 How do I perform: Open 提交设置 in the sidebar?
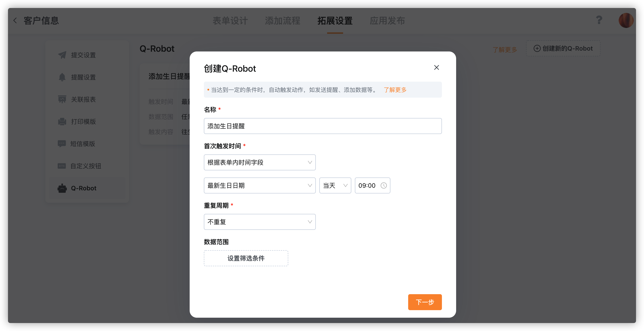pyautogui.click(x=87, y=55)
